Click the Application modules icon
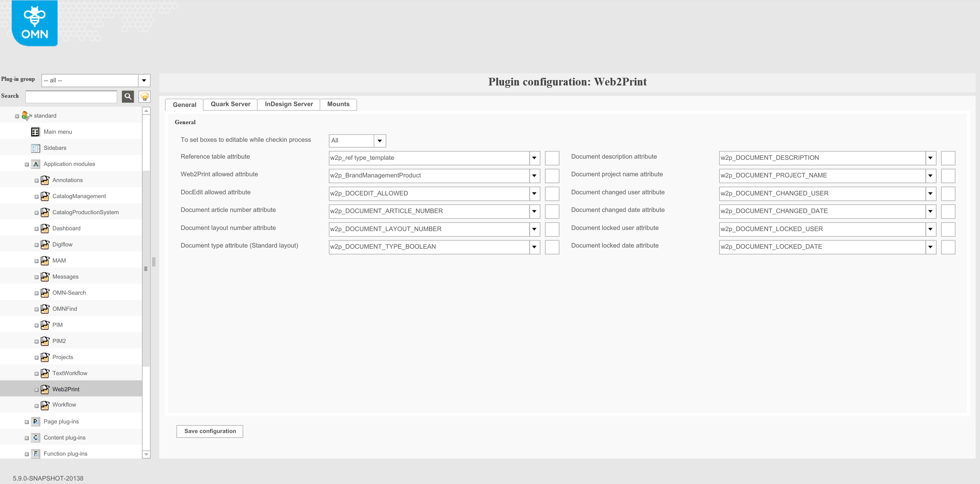This screenshot has width=980, height=484. click(x=35, y=164)
